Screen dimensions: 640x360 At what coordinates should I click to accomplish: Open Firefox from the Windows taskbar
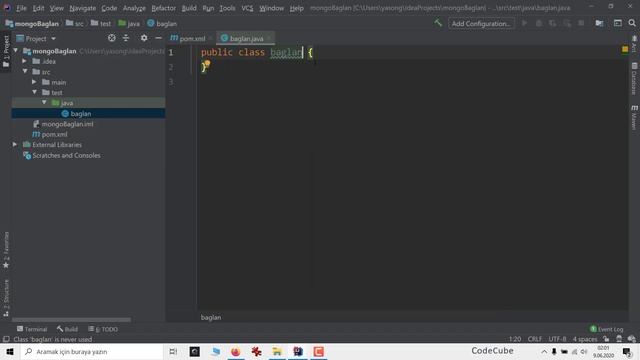pyautogui.click(x=236, y=351)
